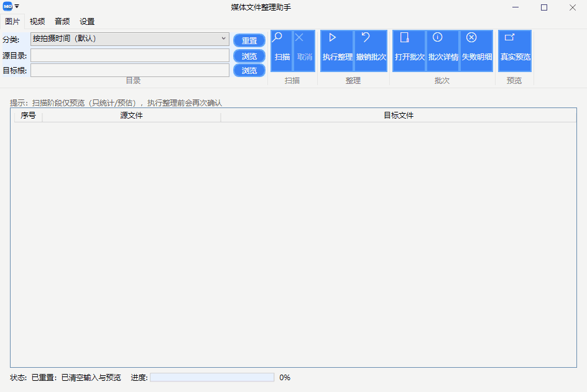Screen dimensions: 587x392
Task: Click the 已重置 status text
Action: [76, 378]
